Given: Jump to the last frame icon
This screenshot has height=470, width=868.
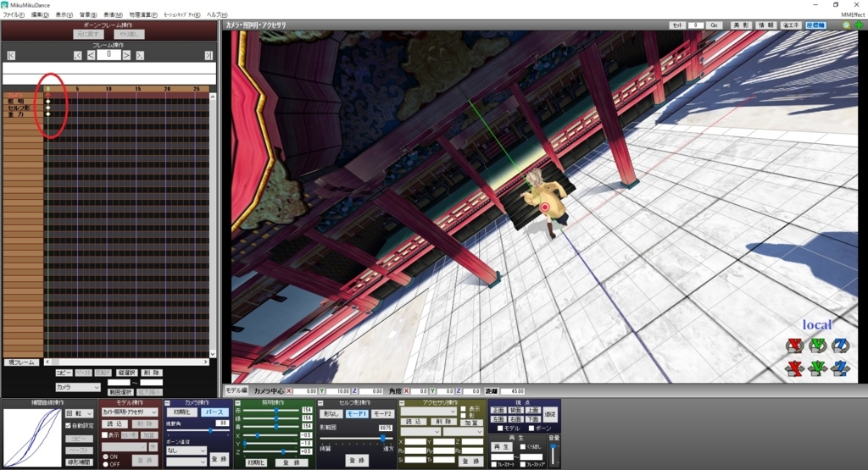Looking at the screenshot, I should (x=209, y=55).
